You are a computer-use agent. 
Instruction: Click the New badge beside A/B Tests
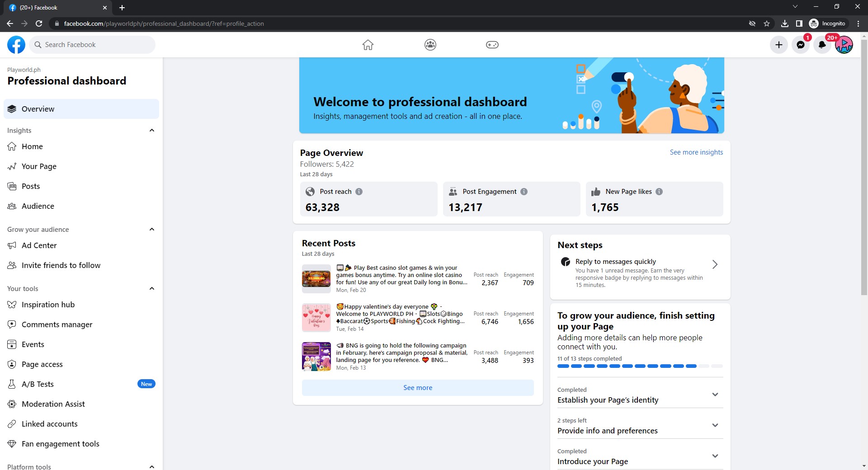pos(146,384)
